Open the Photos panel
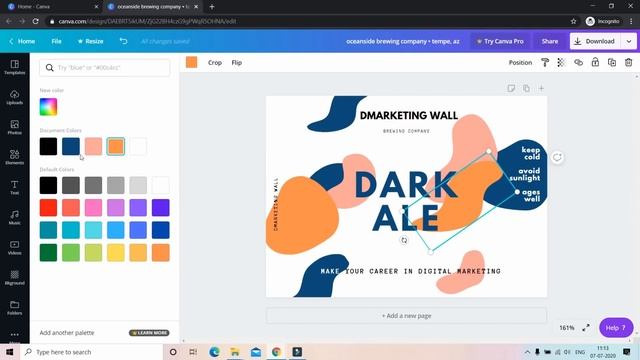Screen dimensions: 640x360 (15, 127)
